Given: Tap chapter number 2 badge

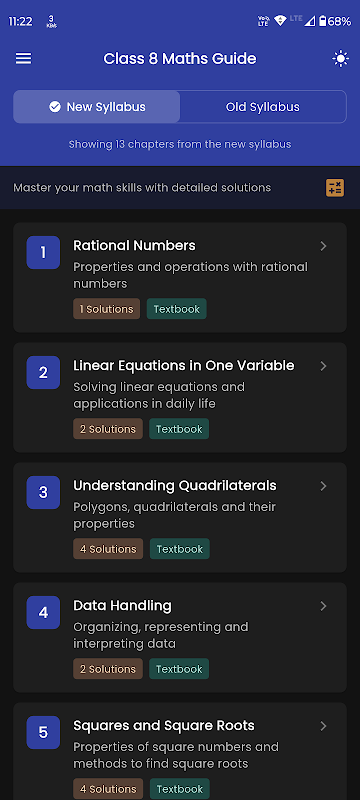Looking at the screenshot, I should [x=43, y=372].
